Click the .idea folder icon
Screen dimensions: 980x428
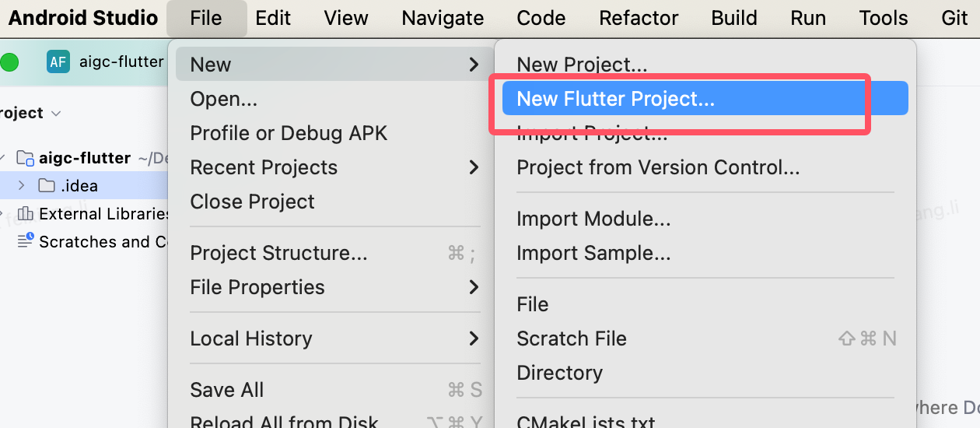47,186
